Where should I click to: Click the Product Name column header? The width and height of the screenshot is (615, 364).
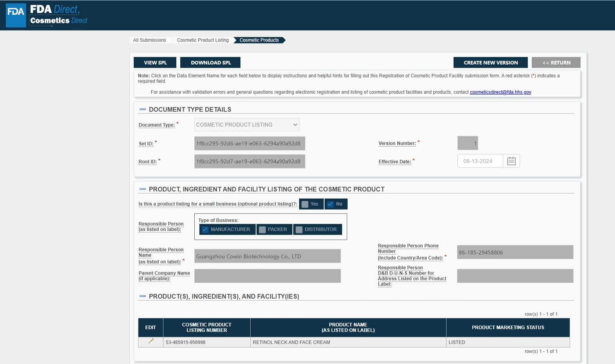tap(348, 328)
